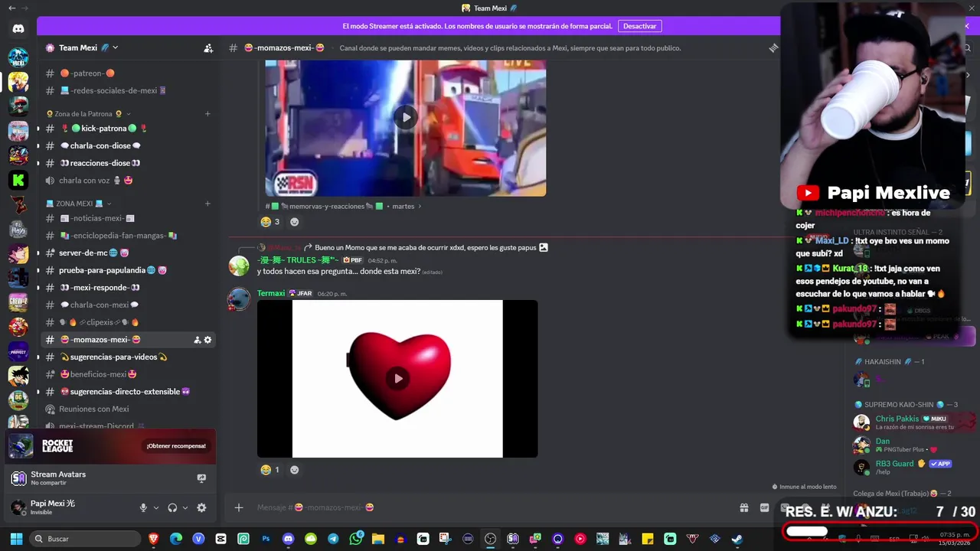Open WhatsApp from taskbar

pyautogui.click(x=355, y=539)
